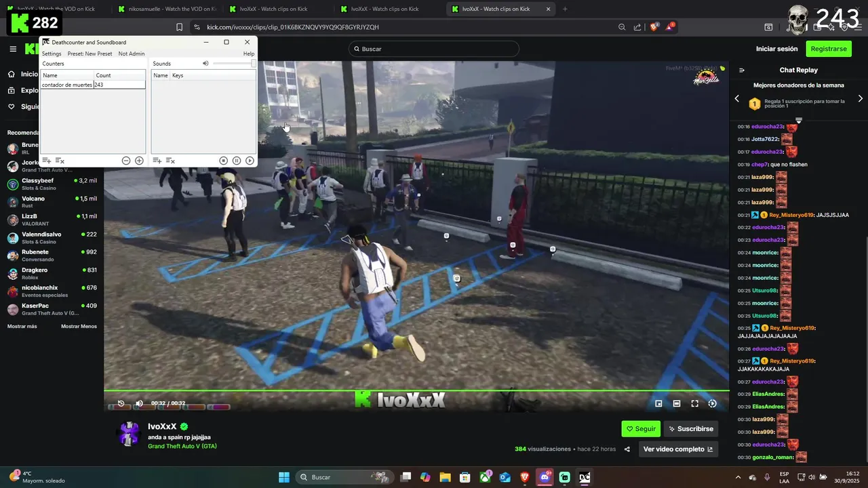Screen dimensions: 868x488
Task: Decrement the counter with minus button
Action: 126,161
